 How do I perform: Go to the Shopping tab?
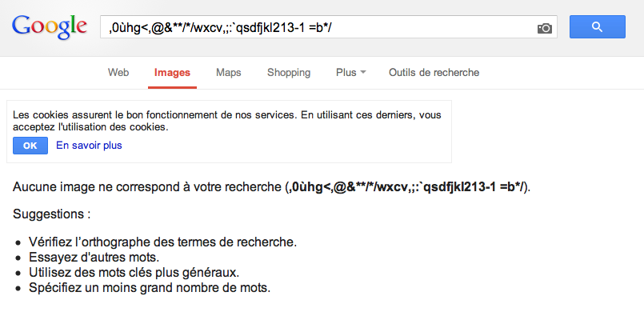(289, 73)
